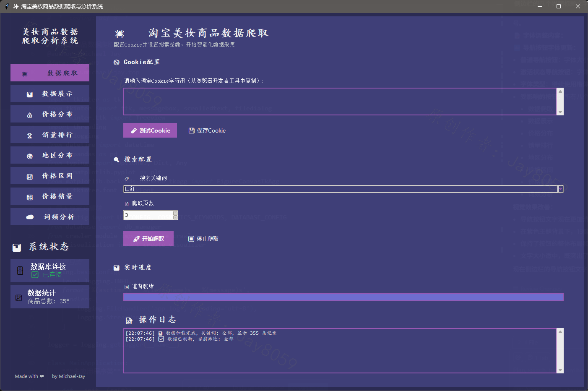The width and height of the screenshot is (588, 391).
Task: Click the 系统状态 header icon
Action: pyautogui.click(x=17, y=248)
